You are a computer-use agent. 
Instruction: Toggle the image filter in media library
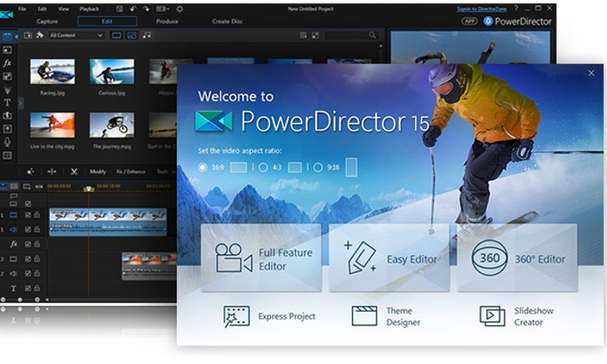132,35
